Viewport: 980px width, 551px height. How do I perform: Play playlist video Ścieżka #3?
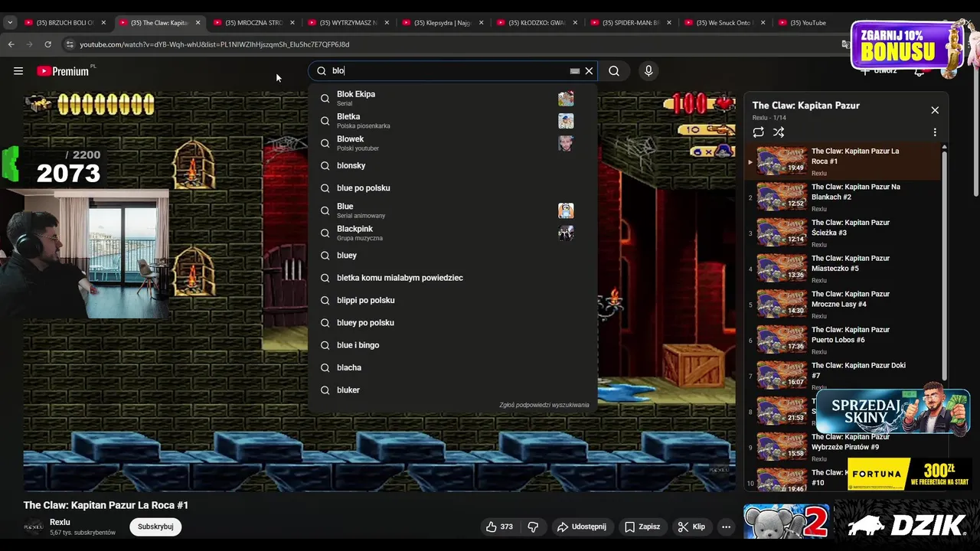tap(841, 233)
